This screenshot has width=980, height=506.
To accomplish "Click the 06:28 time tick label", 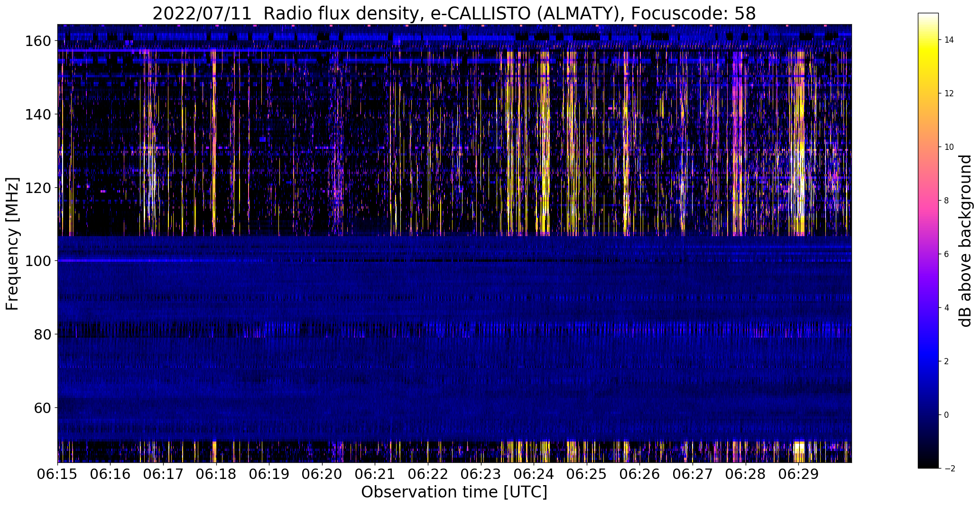I will click(746, 474).
